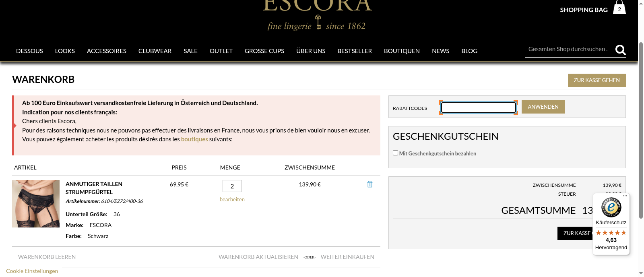Open the Trusted Shops badge options menu
The width and height of the screenshot is (644, 277).
pos(625,196)
